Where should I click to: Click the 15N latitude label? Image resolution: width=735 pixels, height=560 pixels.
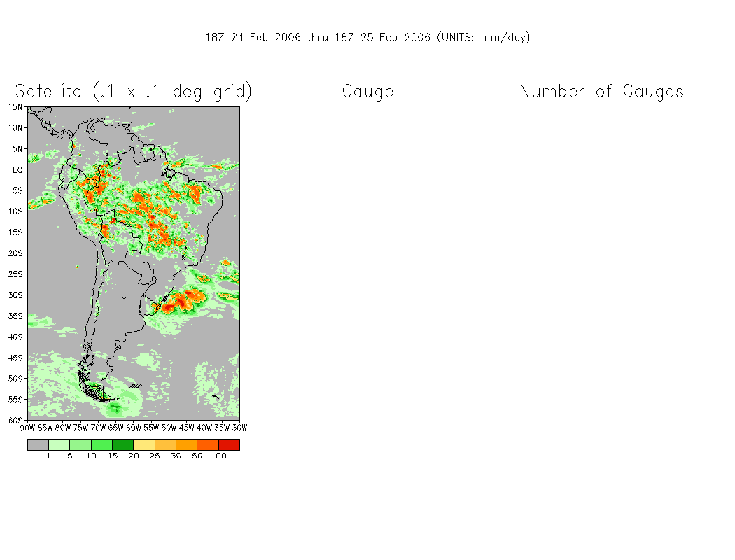coord(15,107)
